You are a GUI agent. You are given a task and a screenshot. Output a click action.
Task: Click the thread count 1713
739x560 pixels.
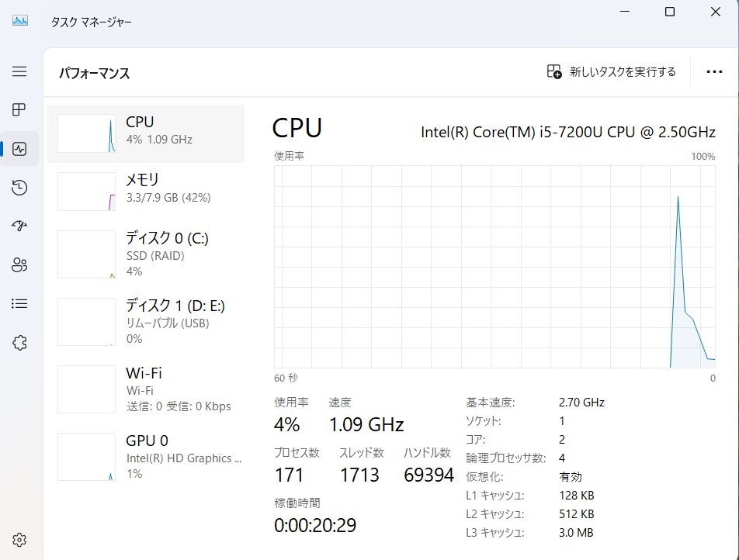[x=359, y=475]
